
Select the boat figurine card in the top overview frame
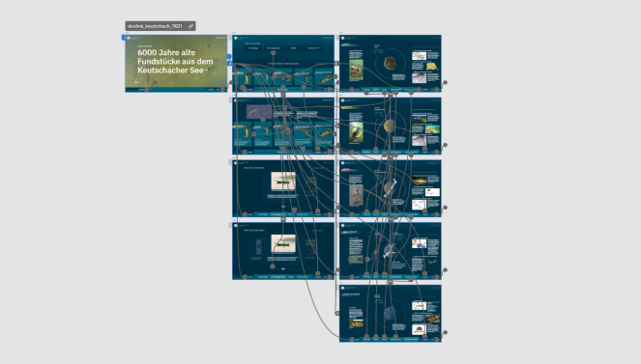323,77
